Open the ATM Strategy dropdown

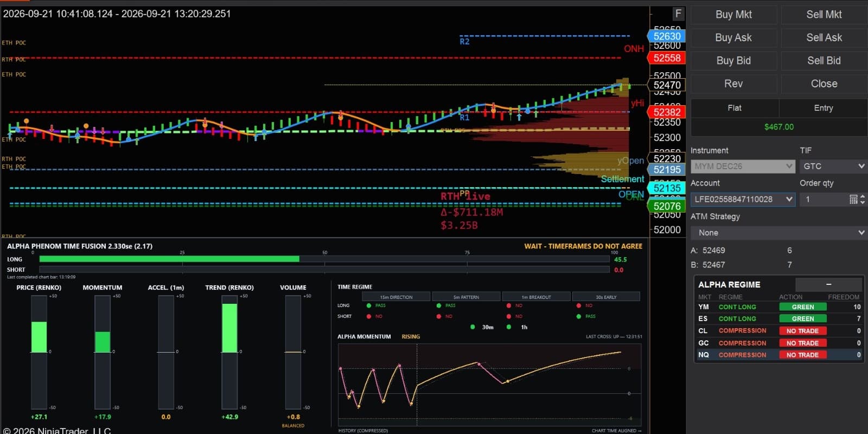pyautogui.click(x=778, y=233)
